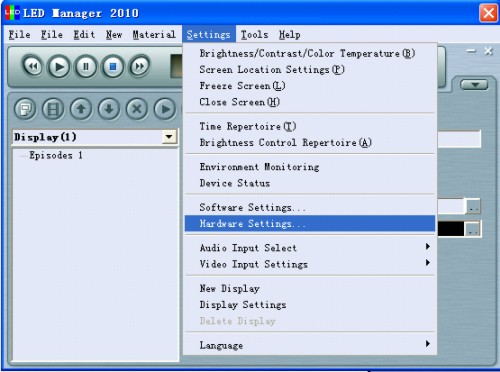
Task: Open Display Settings
Action: pyautogui.click(x=310, y=305)
